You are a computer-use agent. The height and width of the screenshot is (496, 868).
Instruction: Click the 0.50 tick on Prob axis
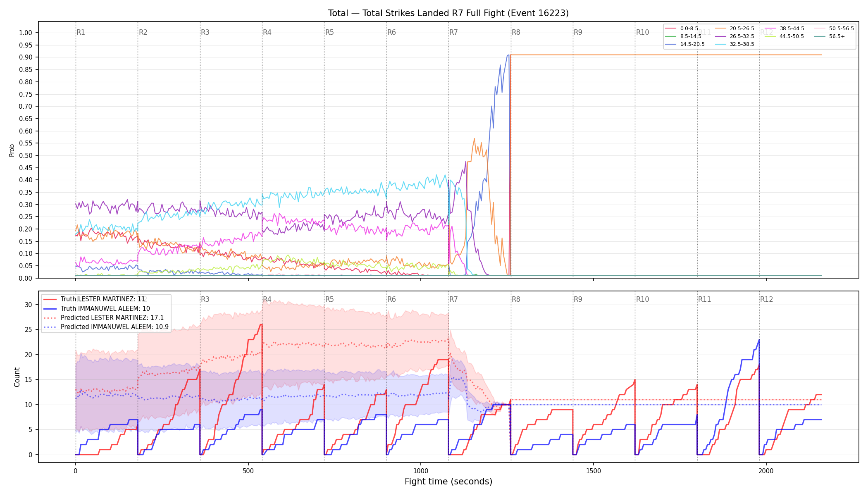point(26,156)
